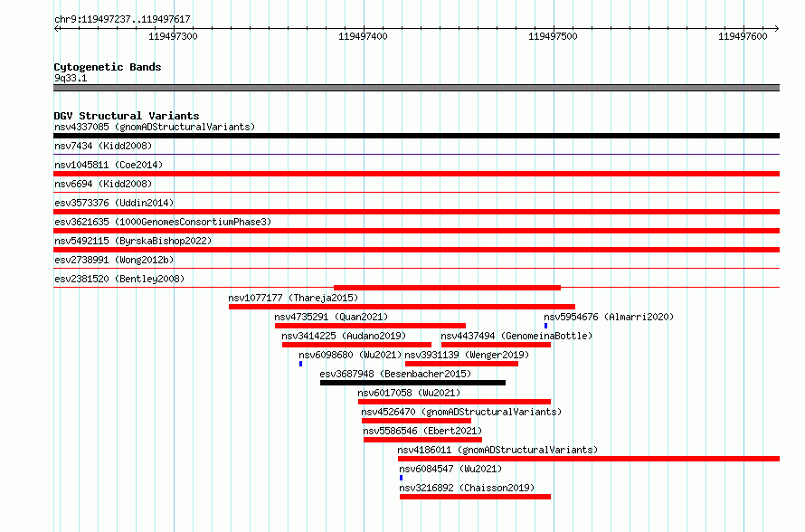Open nsv4735291 (Quan2021) label
This screenshot has width=805, height=532.
(331, 317)
